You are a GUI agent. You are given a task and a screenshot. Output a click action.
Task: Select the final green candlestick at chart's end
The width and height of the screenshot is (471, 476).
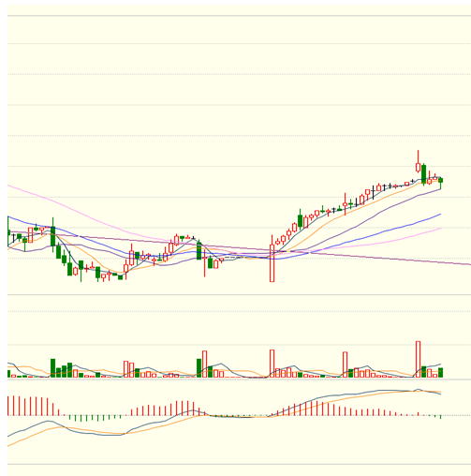(x=440, y=183)
